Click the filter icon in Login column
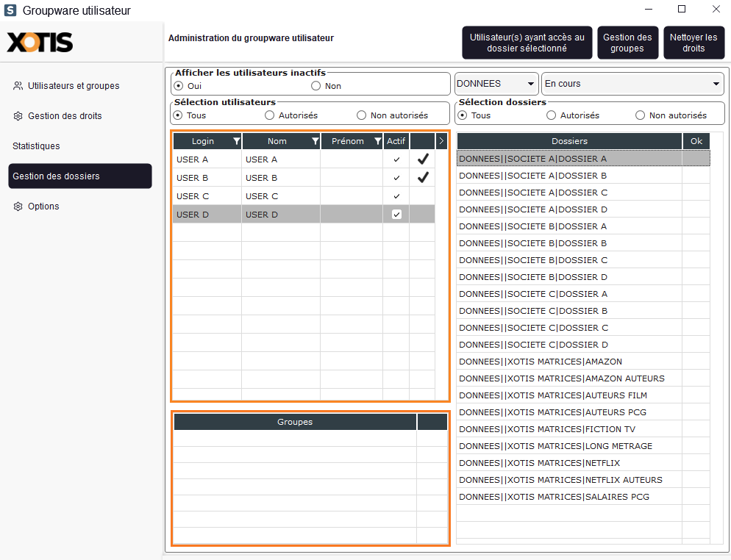This screenshot has width=731, height=560. coord(236,141)
